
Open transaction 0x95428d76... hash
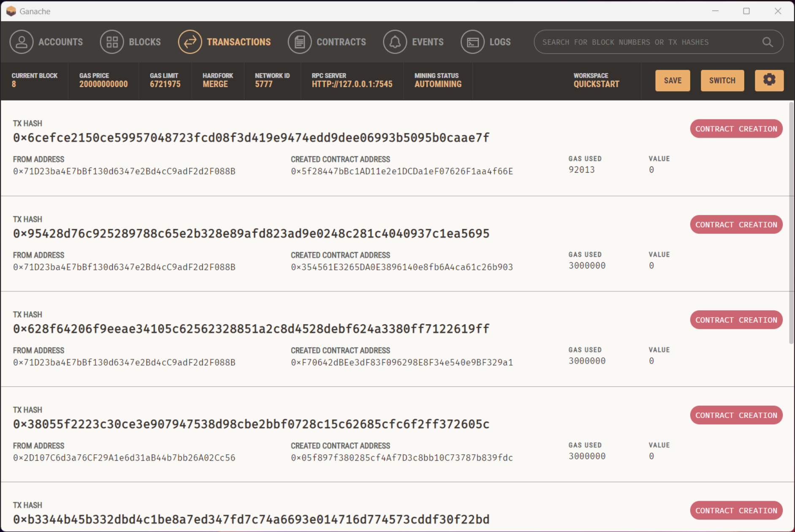(251, 233)
